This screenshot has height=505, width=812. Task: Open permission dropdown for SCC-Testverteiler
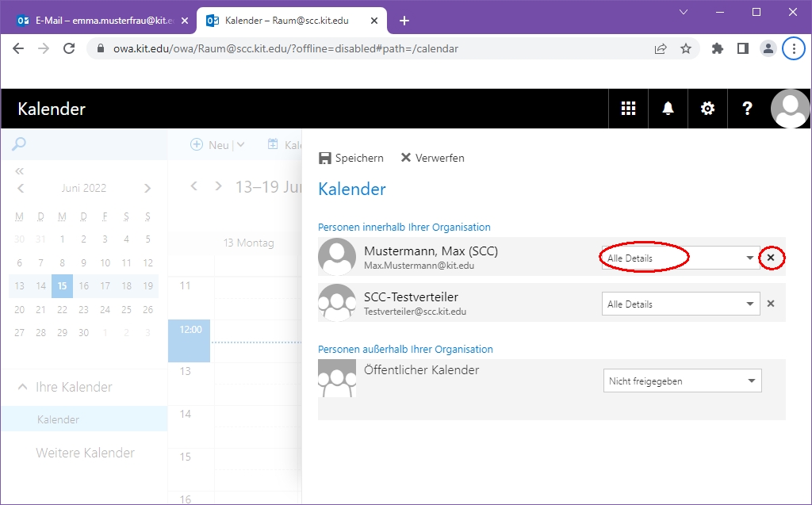pyautogui.click(x=680, y=304)
